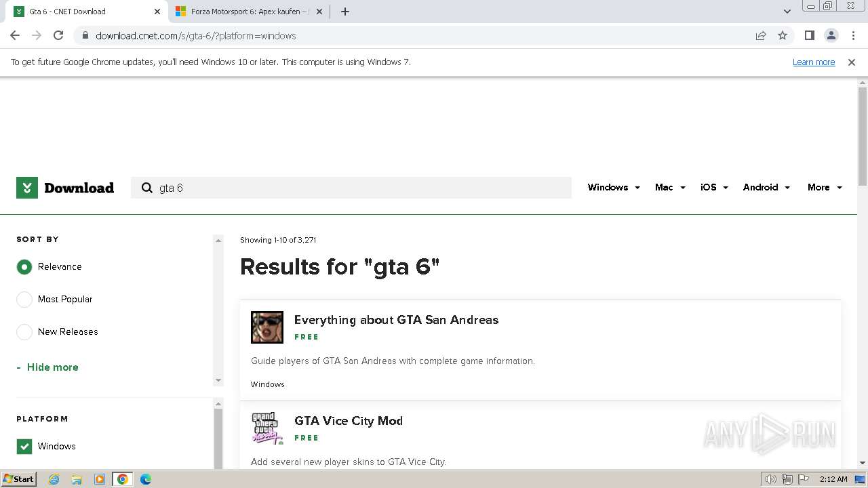The width and height of the screenshot is (868, 488).
Task: Expand the Android menu dropdown
Action: click(x=766, y=188)
